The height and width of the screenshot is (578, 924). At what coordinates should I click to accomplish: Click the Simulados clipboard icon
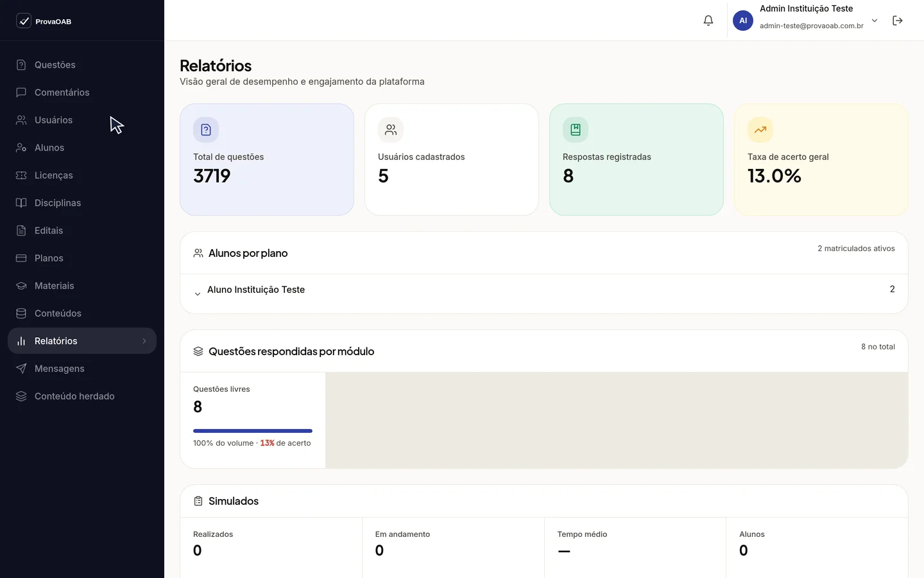pos(198,501)
